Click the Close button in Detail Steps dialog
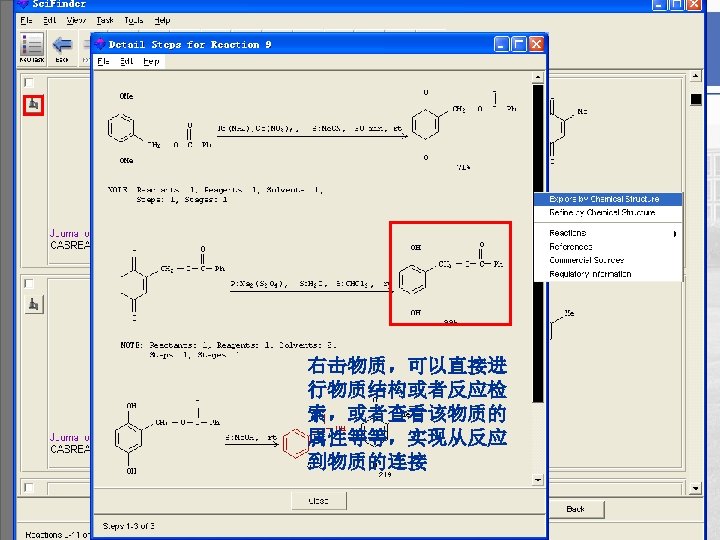Screen dimensions: 720x540 319,501
